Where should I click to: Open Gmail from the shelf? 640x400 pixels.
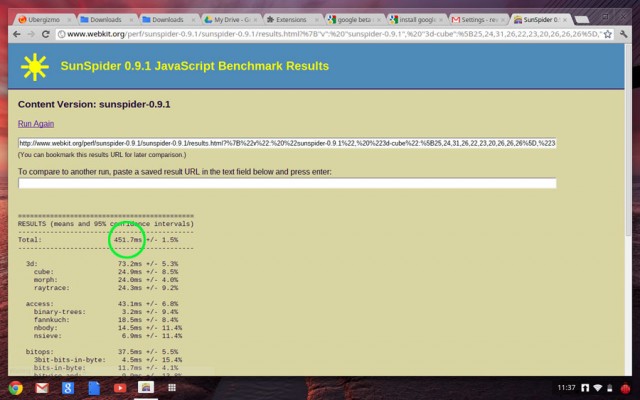click(42, 387)
